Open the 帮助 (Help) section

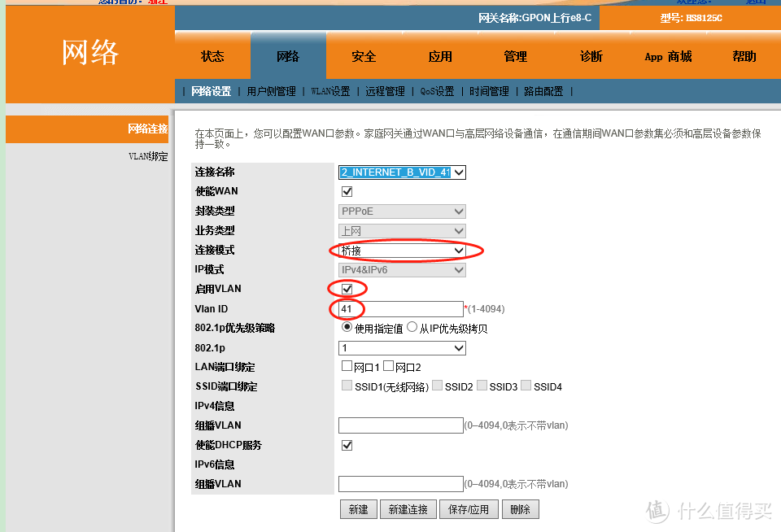coord(744,56)
